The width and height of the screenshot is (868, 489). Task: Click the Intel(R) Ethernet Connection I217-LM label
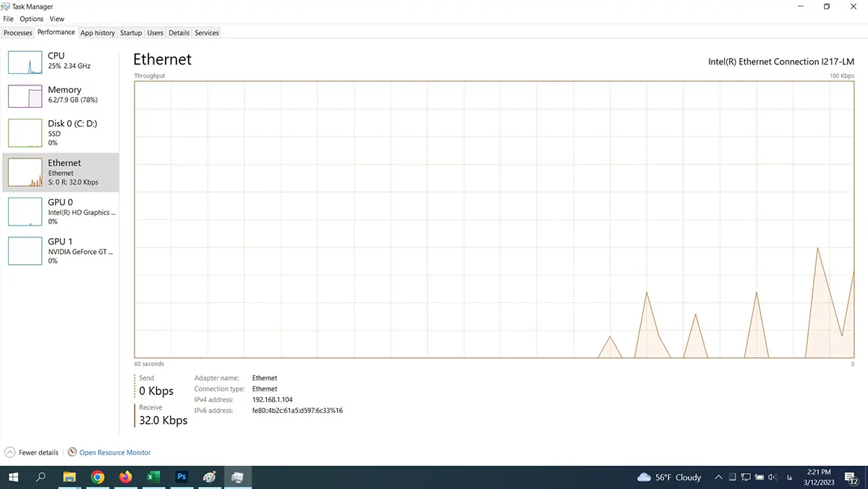pyautogui.click(x=781, y=62)
